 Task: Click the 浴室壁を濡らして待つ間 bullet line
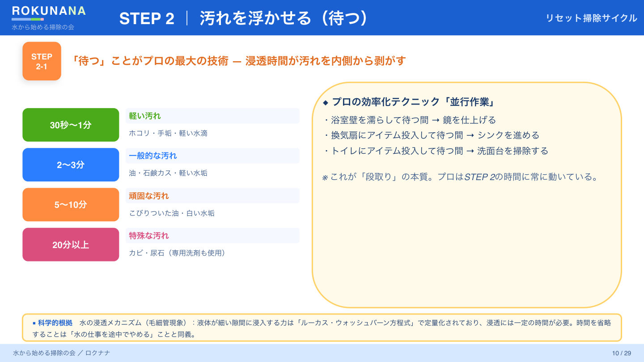[x=409, y=120]
